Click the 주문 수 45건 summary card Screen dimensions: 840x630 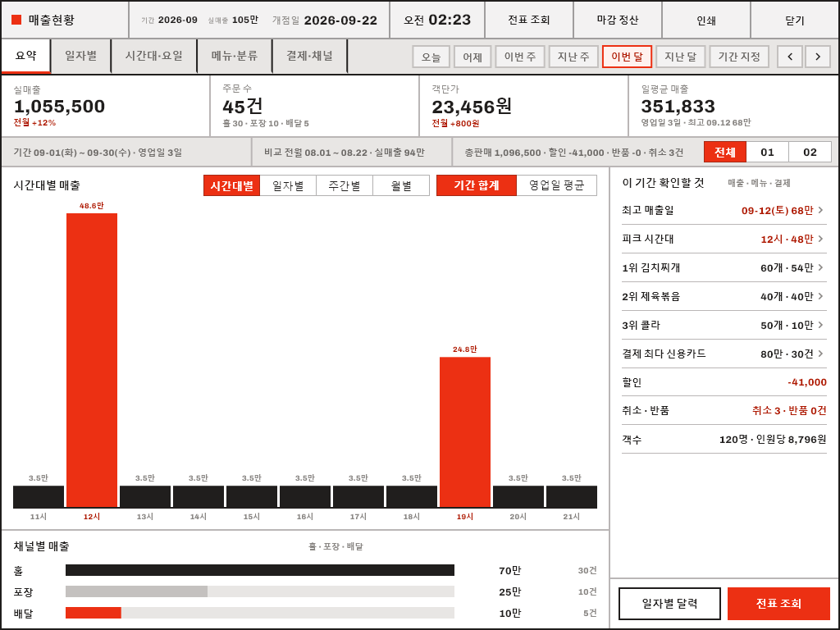[314, 106]
